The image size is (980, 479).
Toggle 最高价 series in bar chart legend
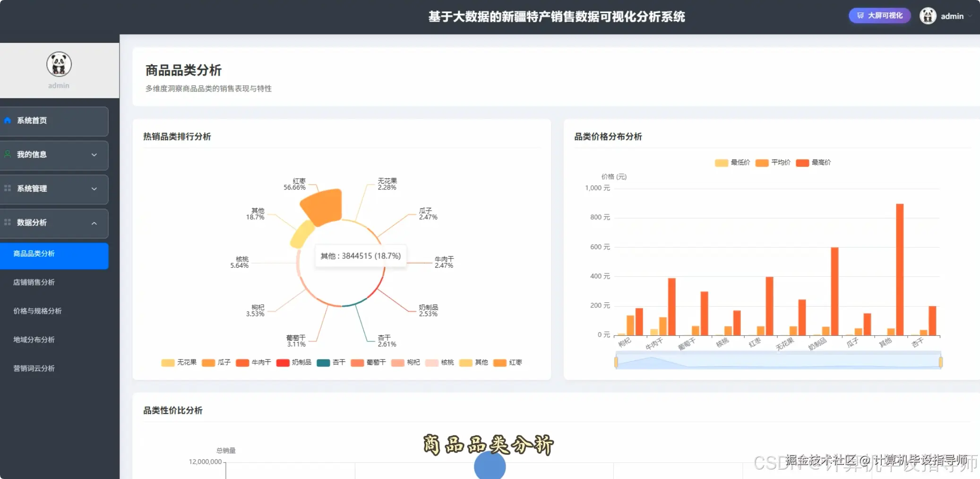click(x=813, y=163)
